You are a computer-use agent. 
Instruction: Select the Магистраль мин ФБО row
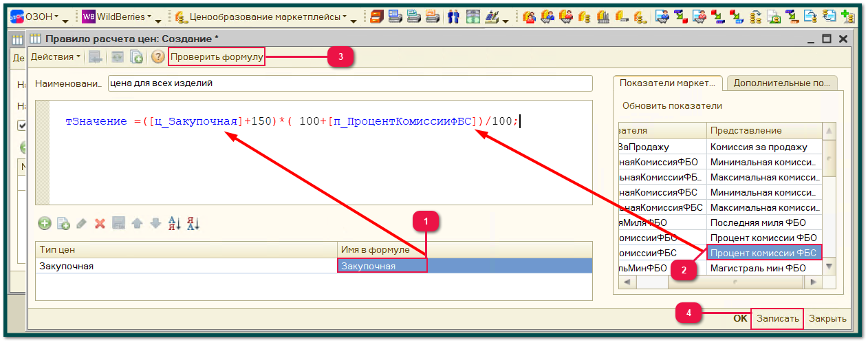point(719,268)
